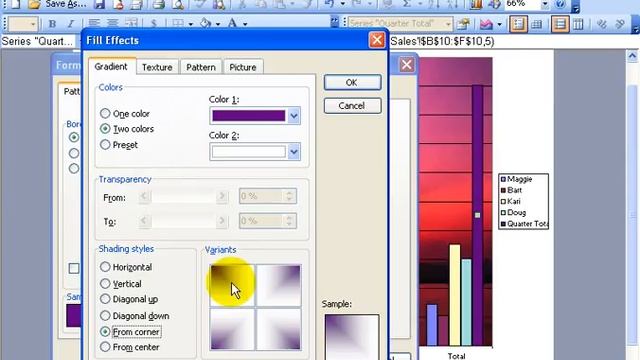Click the AutoSum sigma icon
Screen dimensions: 640x360
point(407,4)
